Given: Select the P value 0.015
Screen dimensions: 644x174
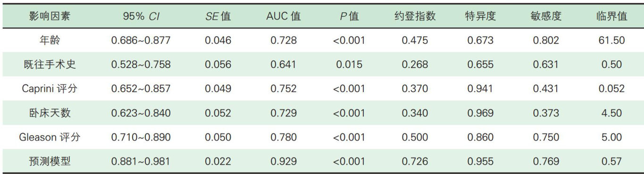Looking at the screenshot, I should click(x=349, y=65).
